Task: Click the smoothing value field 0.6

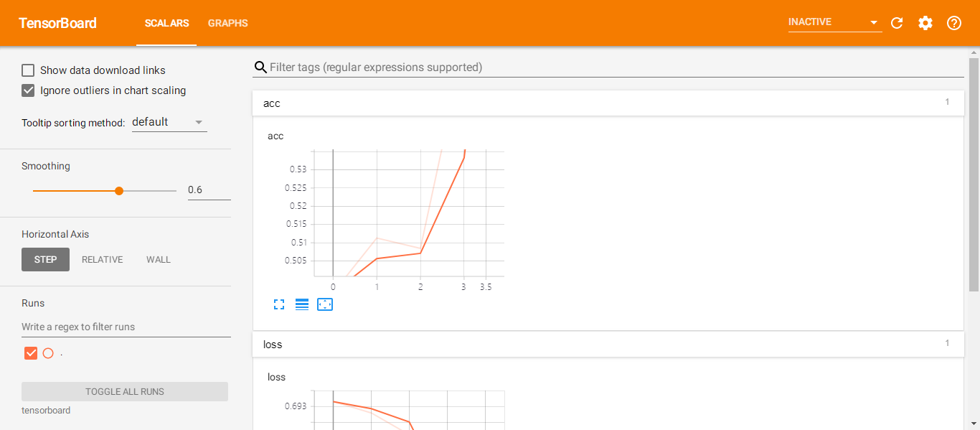Action: tap(209, 190)
